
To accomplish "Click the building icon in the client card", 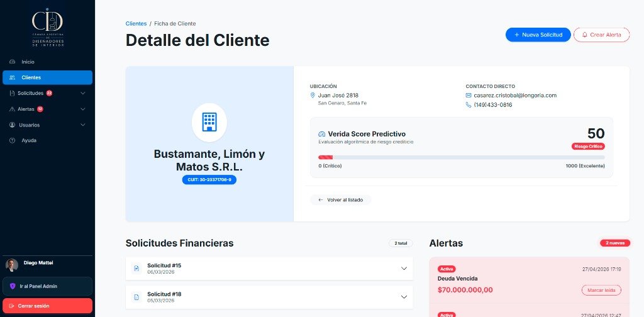I will 209,123.
